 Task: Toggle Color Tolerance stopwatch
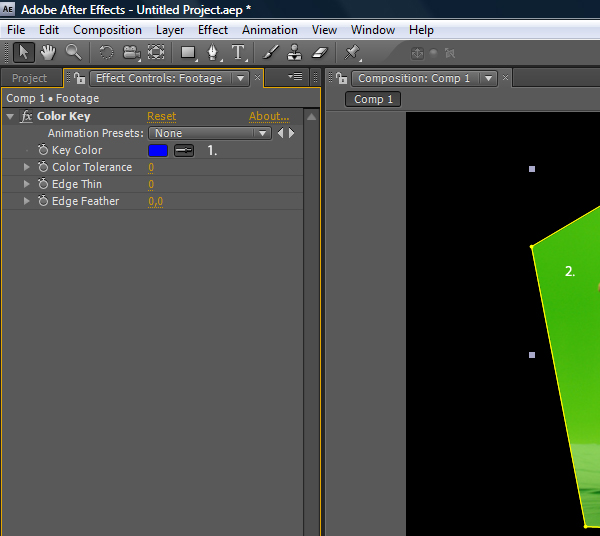[x=43, y=167]
